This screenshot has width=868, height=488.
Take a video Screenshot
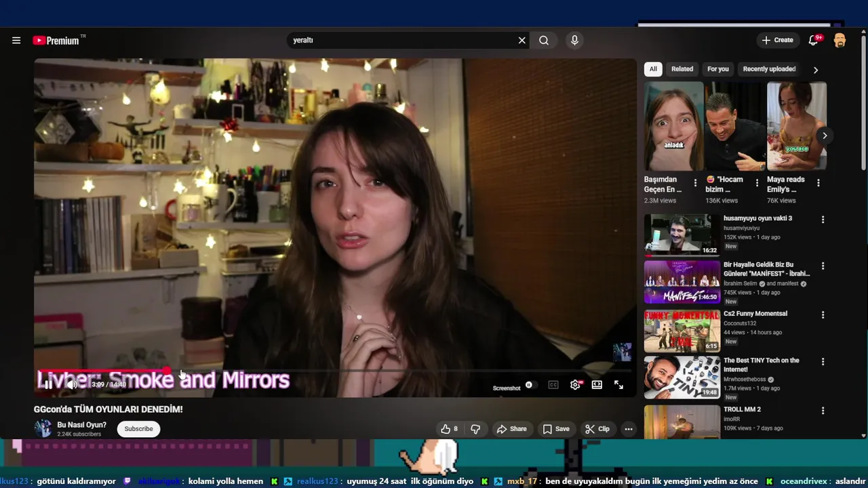tap(507, 388)
